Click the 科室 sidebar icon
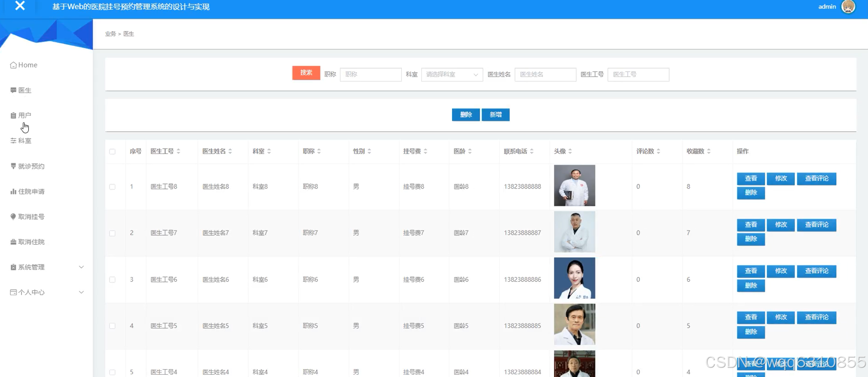This screenshot has height=377, width=868. pyautogui.click(x=13, y=140)
